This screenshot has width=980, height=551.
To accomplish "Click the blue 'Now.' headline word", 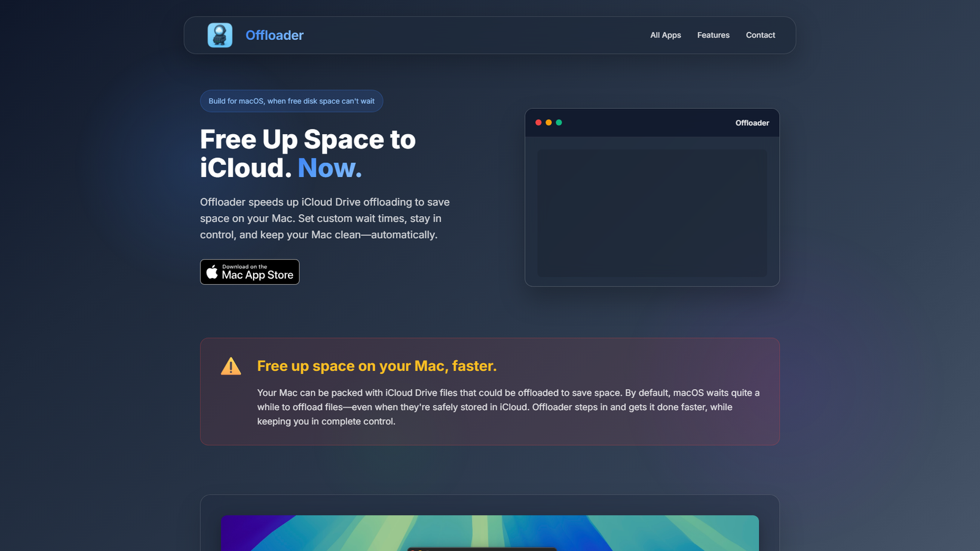I will (x=330, y=168).
